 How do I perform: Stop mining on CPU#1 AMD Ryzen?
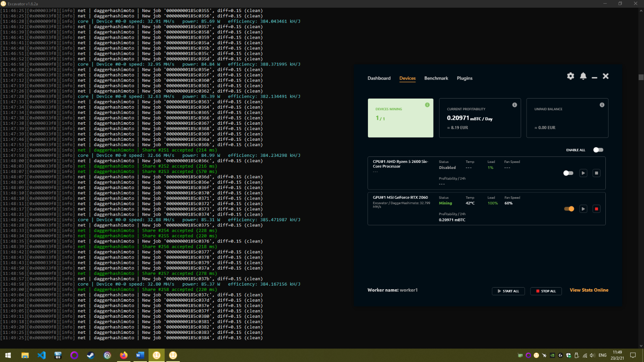tap(597, 173)
